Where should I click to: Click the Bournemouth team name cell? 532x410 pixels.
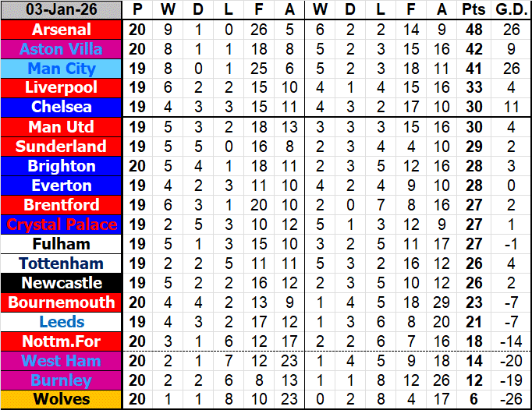[x=62, y=302]
